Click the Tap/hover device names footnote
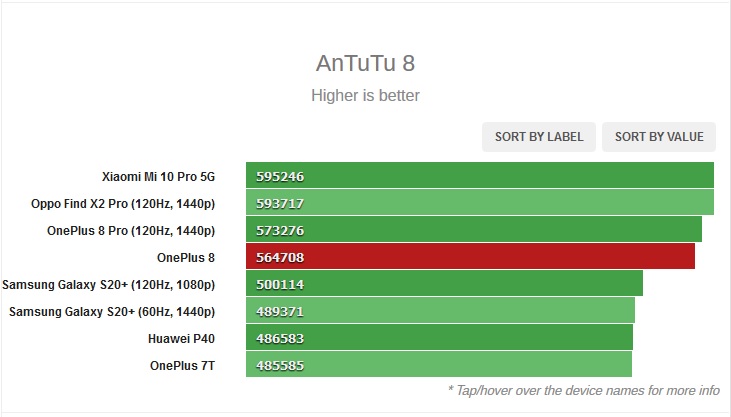The height and width of the screenshot is (417, 731). pyautogui.click(x=584, y=390)
